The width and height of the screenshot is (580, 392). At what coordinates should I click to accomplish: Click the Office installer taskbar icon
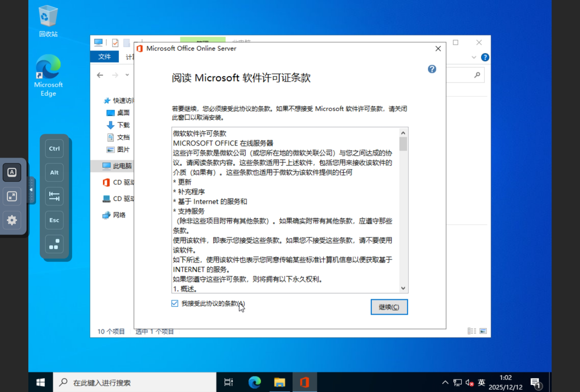(x=304, y=382)
